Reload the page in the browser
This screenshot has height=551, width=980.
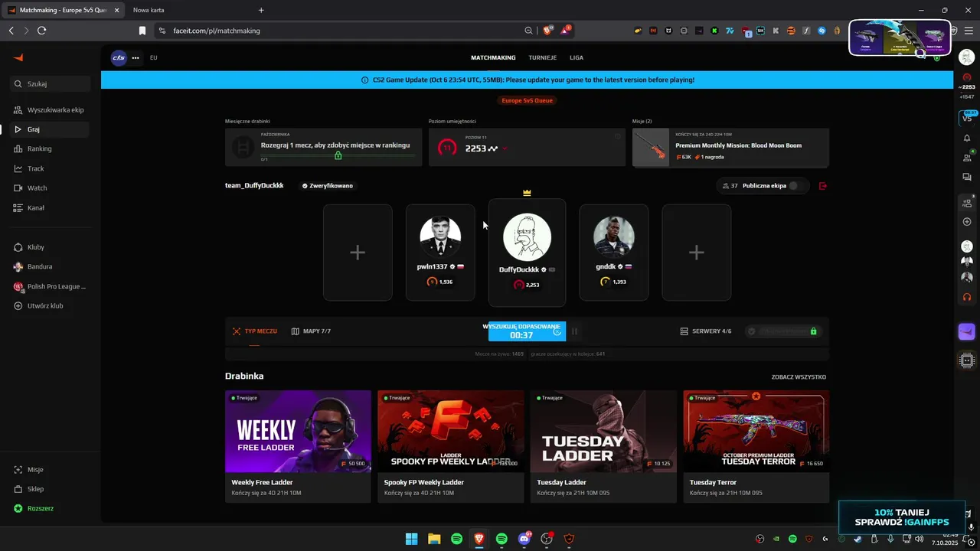pyautogui.click(x=41, y=31)
